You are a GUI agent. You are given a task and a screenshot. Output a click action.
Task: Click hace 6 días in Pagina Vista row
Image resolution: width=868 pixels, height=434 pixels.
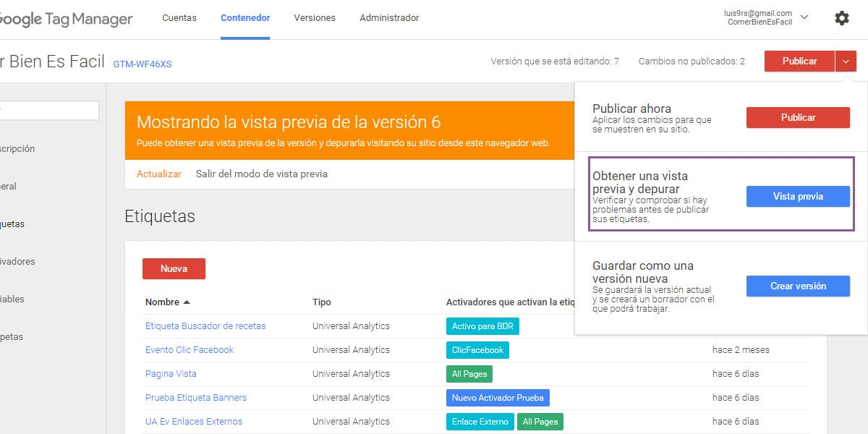click(x=736, y=374)
